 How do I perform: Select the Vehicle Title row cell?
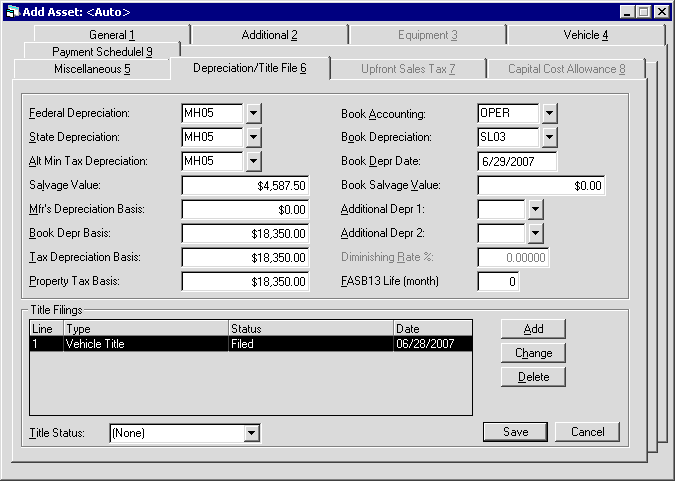(146, 344)
